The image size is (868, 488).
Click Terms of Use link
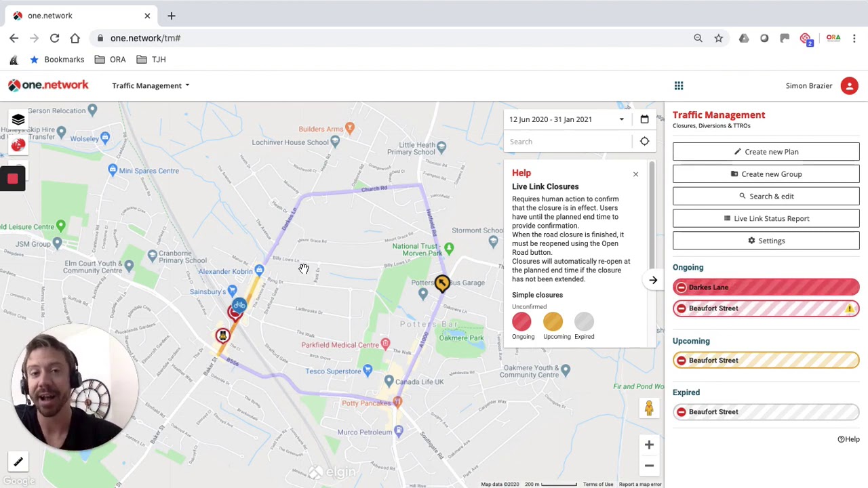pyautogui.click(x=598, y=485)
